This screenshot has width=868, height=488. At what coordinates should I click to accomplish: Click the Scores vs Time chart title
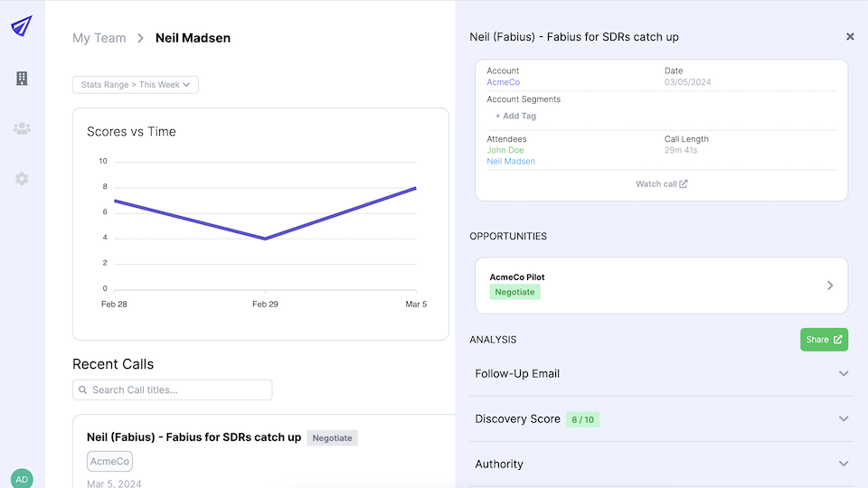(x=131, y=132)
